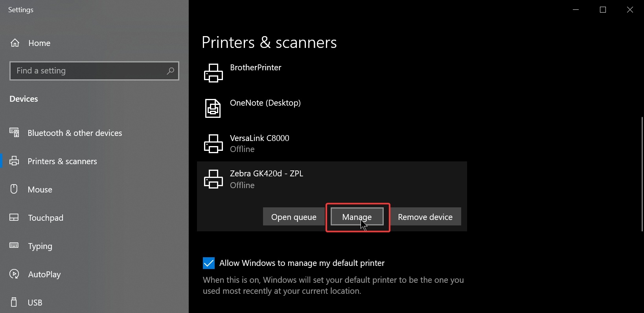This screenshot has height=313, width=644.
Task: Click the search magnifier icon
Action: (x=170, y=71)
